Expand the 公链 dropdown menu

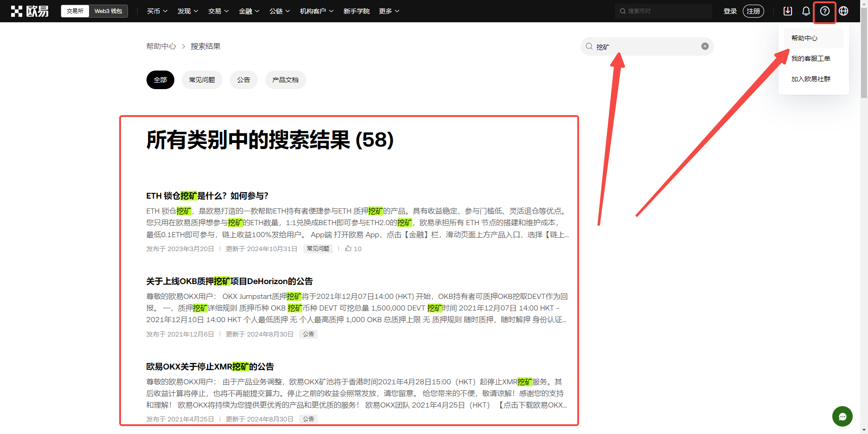point(280,11)
